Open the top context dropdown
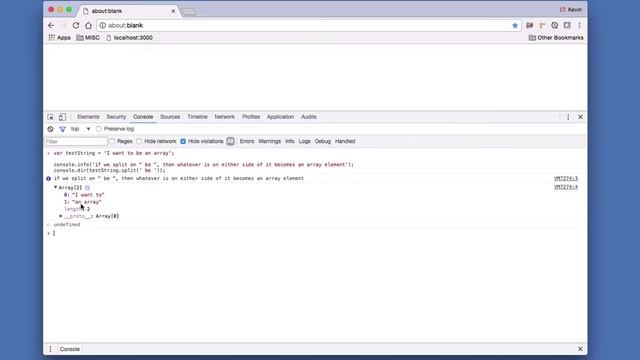Viewport: 640px width, 360px height. tap(80, 129)
